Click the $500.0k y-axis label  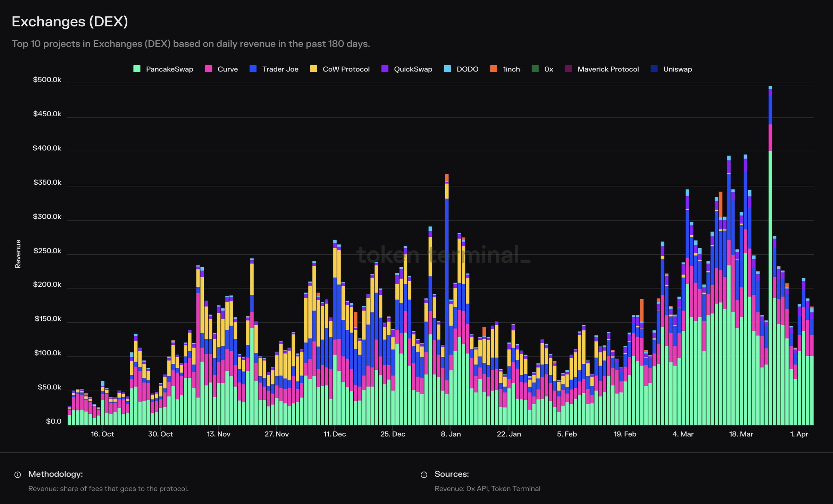coord(47,80)
